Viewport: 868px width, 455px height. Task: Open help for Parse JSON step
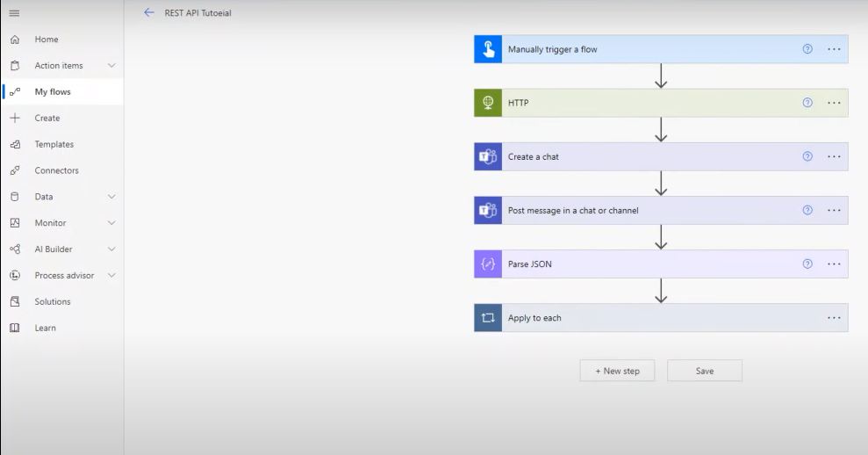tap(807, 264)
